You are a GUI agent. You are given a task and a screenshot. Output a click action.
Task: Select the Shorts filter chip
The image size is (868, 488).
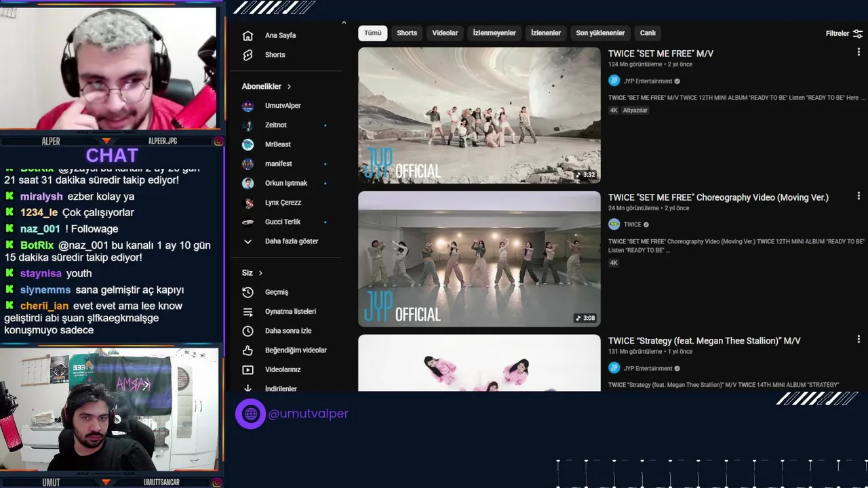[407, 33]
